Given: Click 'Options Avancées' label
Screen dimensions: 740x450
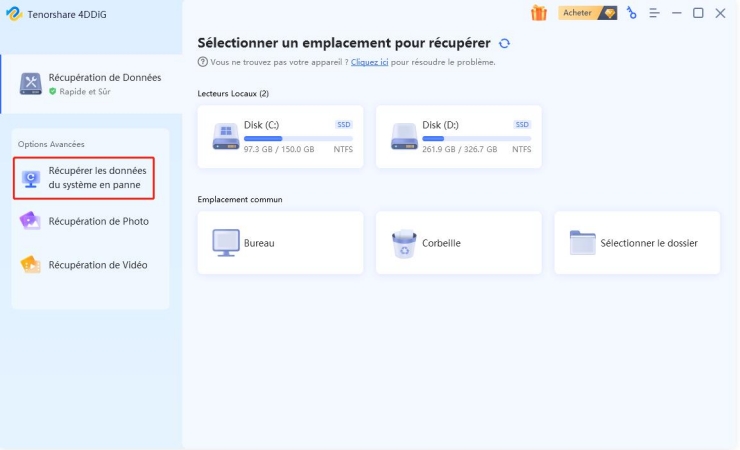Looking at the screenshot, I should 51,144.
